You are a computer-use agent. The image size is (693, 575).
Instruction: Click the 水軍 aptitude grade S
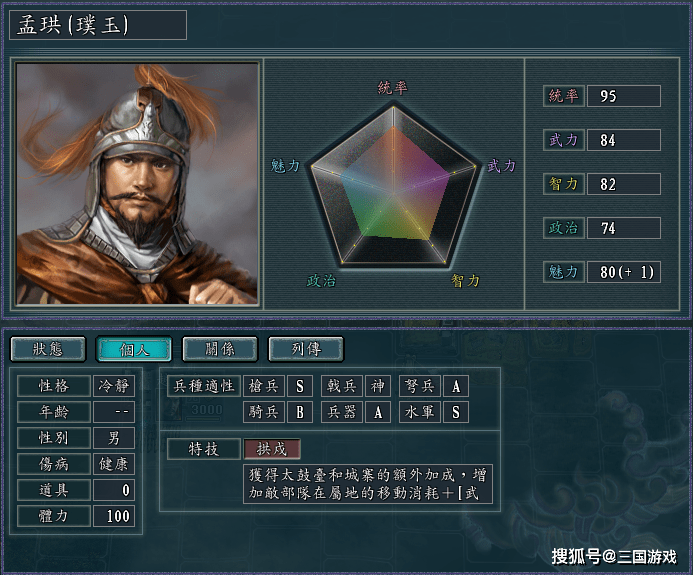[x=455, y=412]
